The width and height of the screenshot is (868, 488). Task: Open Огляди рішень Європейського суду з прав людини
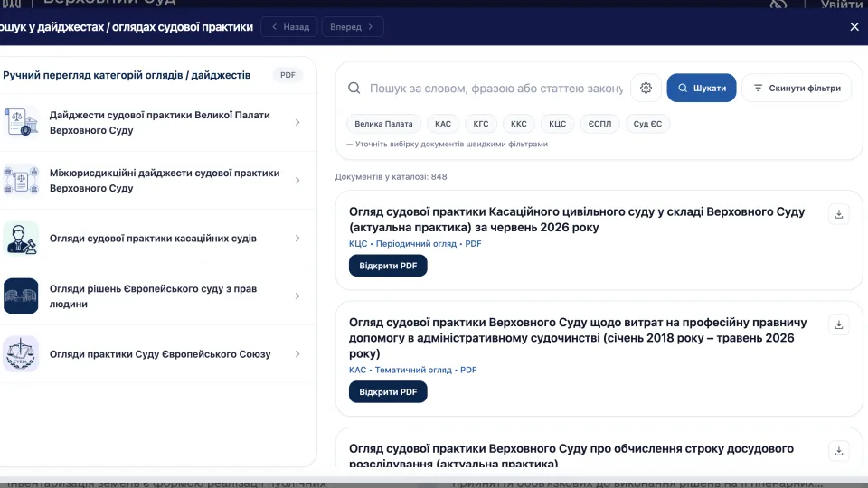pos(158,296)
